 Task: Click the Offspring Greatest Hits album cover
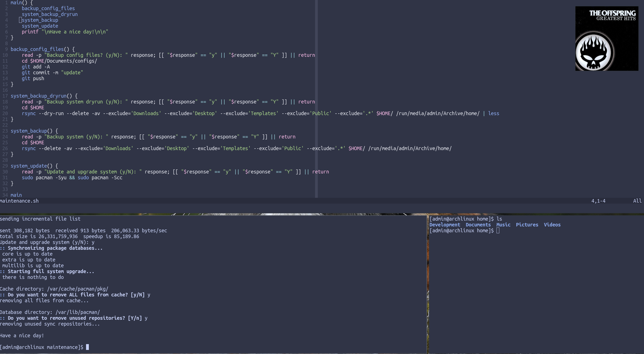click(607, 39)
